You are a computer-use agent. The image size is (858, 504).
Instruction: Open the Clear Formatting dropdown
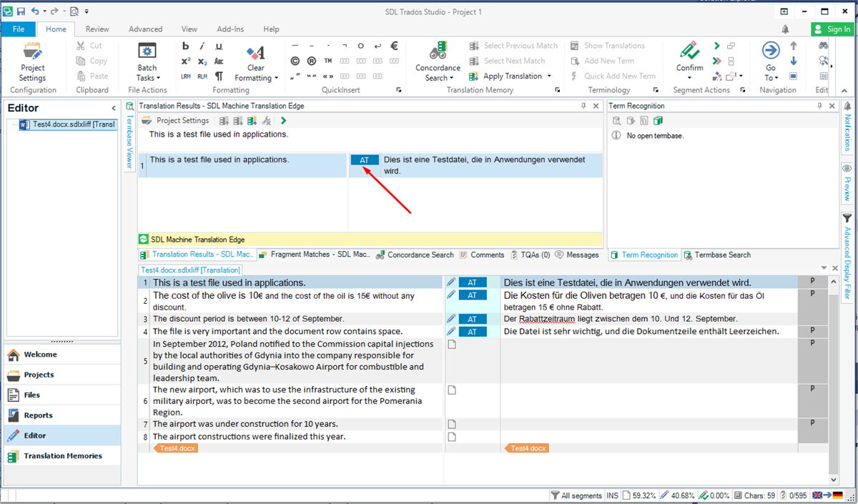point(255,63)
